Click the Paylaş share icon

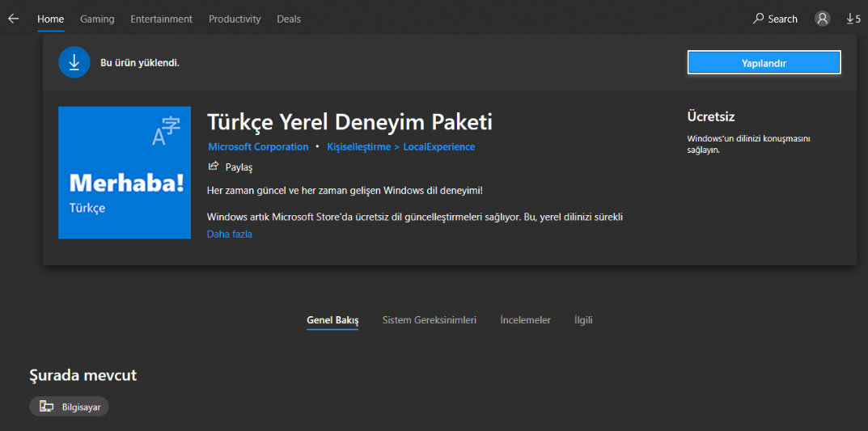213,167
